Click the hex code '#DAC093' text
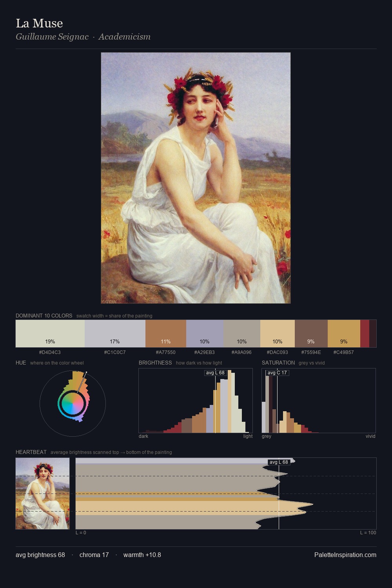 click(278, 352)
